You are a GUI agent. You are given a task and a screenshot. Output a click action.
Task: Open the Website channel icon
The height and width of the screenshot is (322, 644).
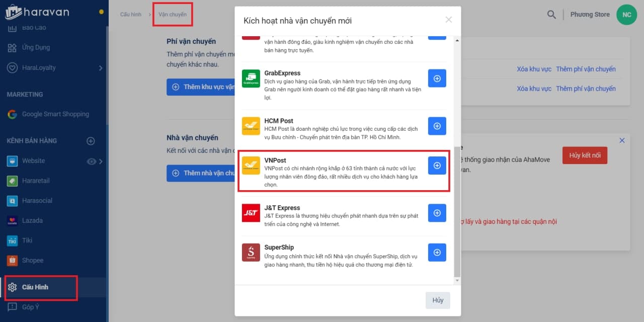point(13,161)
